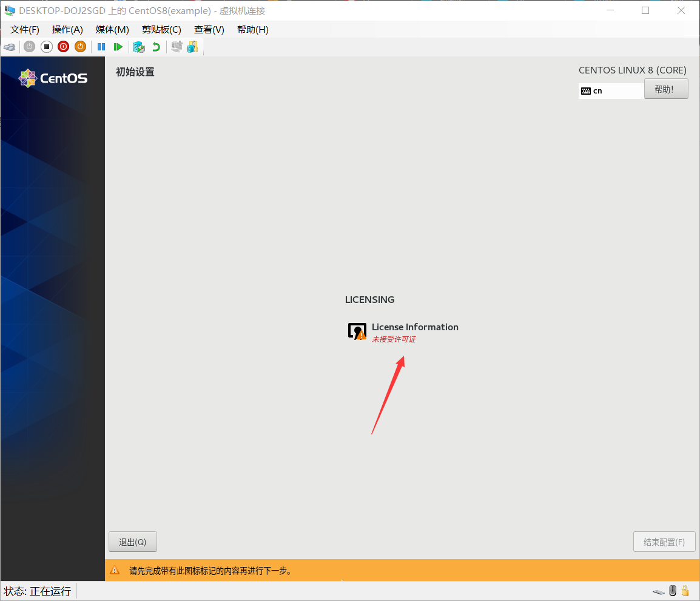Click the 结束配置(F) button
This screenshot has width=700, height=601.
click(664, 542)
